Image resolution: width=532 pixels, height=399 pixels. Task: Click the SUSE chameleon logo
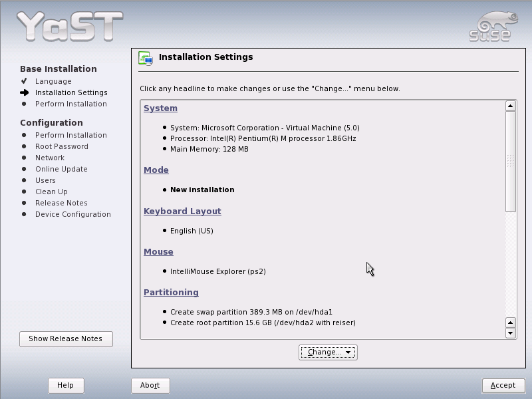click(493, 27)
